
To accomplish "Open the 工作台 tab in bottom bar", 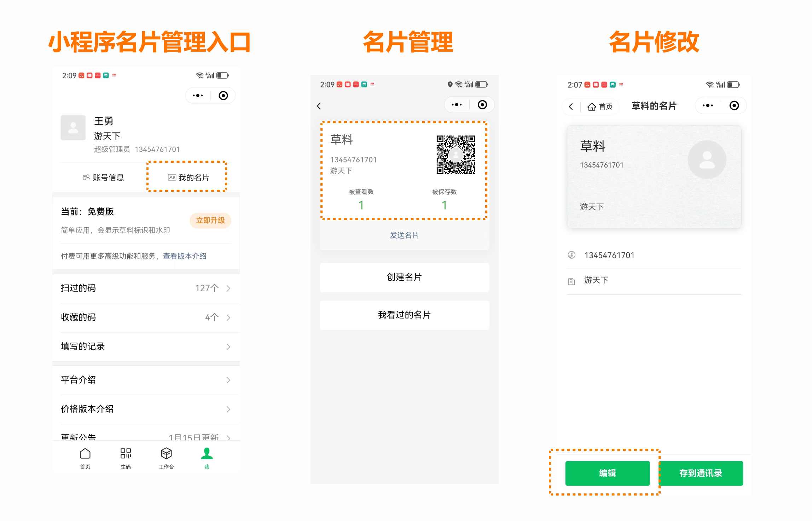I will click(x=166, y=457).
